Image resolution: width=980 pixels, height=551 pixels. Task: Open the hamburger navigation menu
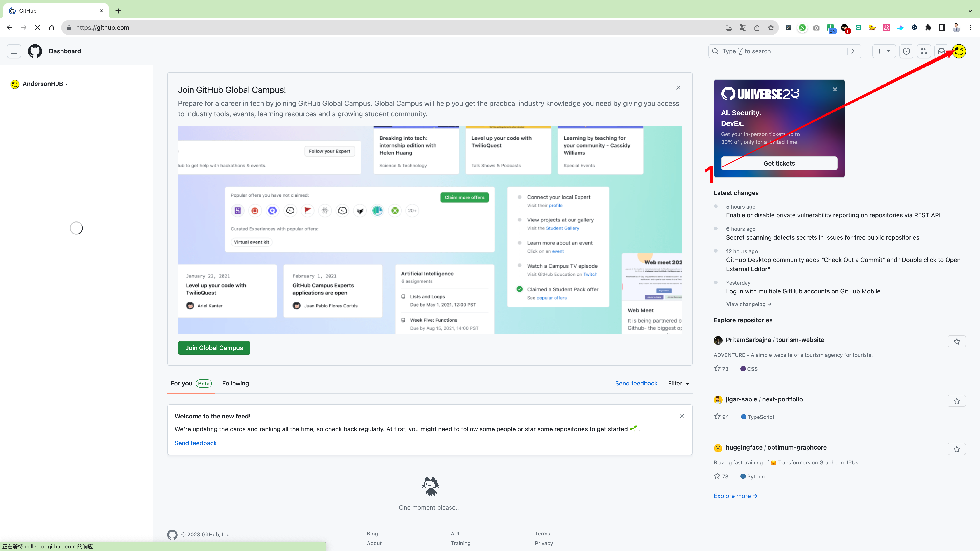pyautogui.click(x=14, y=51)
